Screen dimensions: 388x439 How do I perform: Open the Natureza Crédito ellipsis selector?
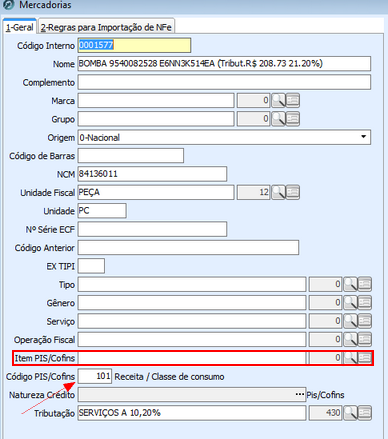300,395
